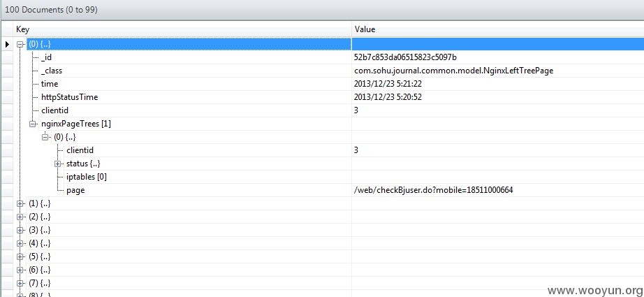Expand document (3) {..}
The image size is (644, 297).
click(20, 230)
